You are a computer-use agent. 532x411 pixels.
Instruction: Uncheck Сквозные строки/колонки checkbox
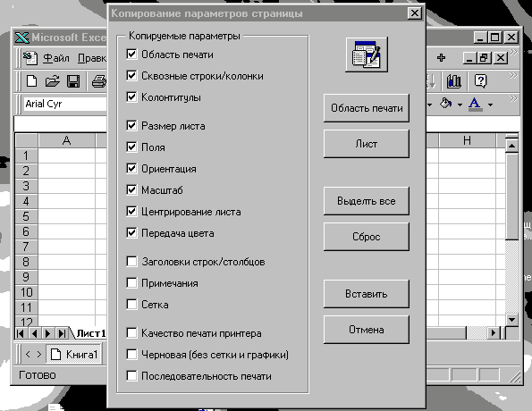[x=131, y=75]
